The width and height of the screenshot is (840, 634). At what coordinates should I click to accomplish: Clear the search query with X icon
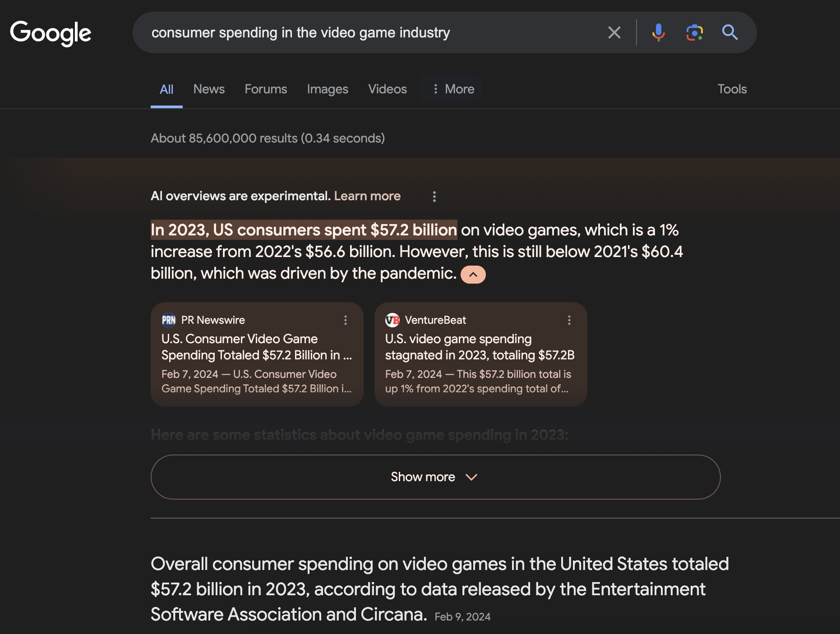[x=614, y=32]
